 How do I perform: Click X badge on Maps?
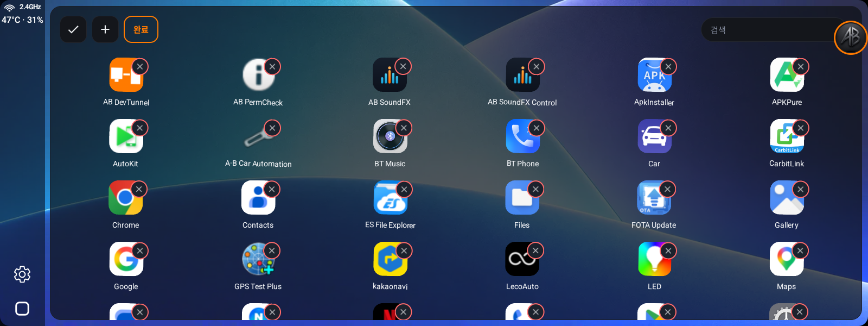800,250
